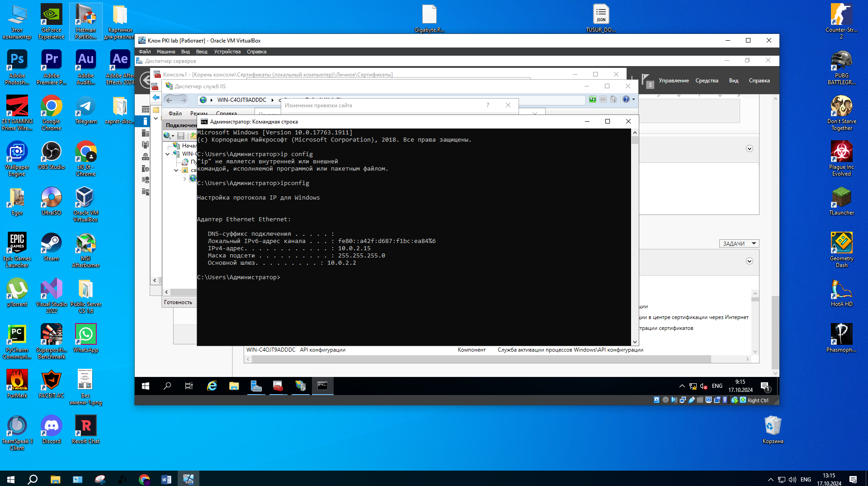Open Oracle VM VirtualBox desktop shortcut
The image size is (868, 486).
[x=85, y=204]
